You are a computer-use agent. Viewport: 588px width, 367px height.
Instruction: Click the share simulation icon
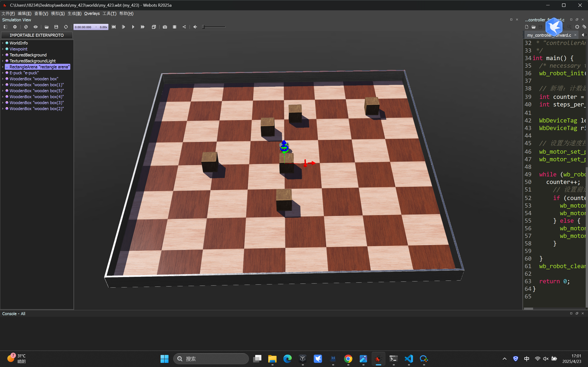184,27
